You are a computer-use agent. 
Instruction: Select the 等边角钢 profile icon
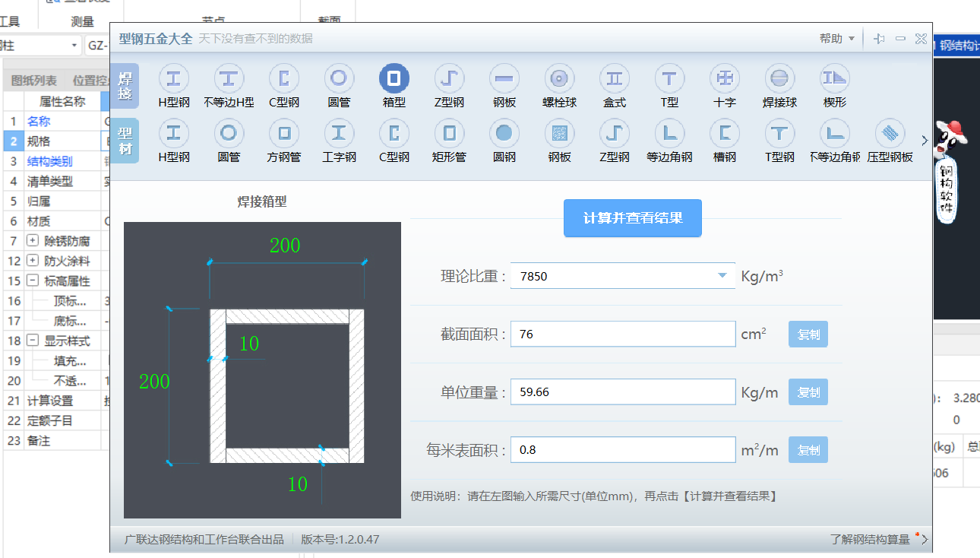click(x=669, y=133)
